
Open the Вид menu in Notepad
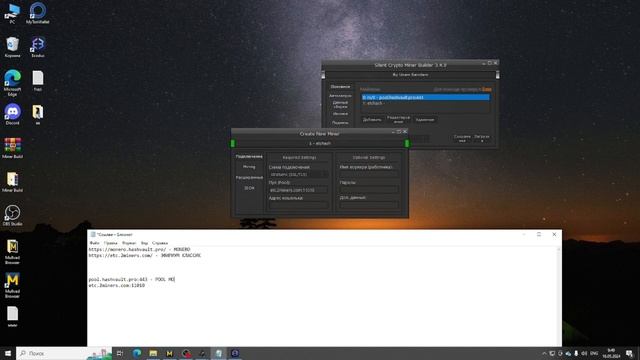[144, 243]
